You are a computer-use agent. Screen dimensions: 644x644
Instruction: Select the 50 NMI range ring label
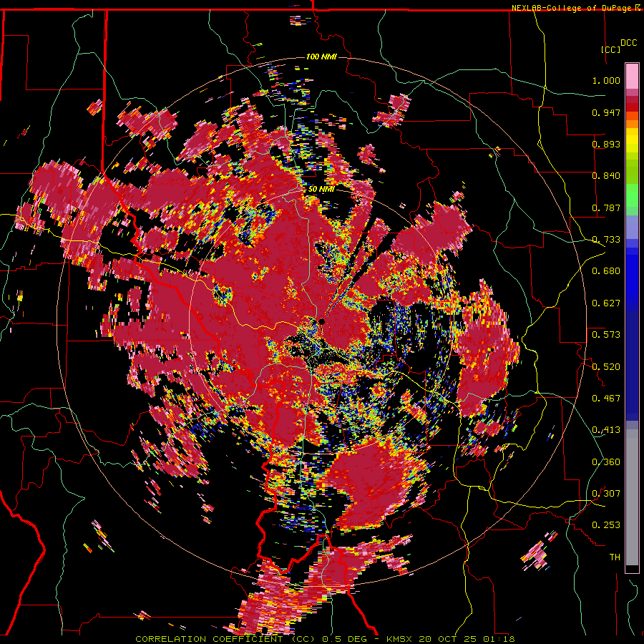pyautogui.click(x=321, y=190)
